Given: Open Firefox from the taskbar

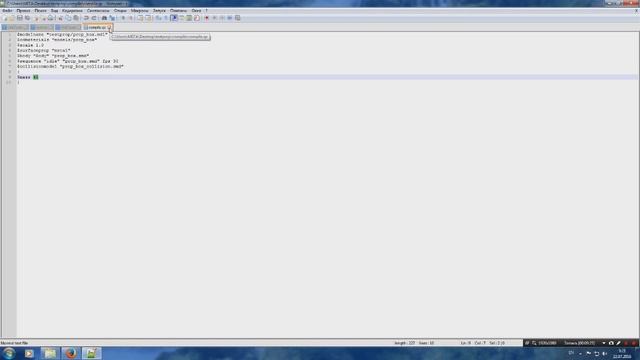Looking at the screenshot, I should pos(71,353).
